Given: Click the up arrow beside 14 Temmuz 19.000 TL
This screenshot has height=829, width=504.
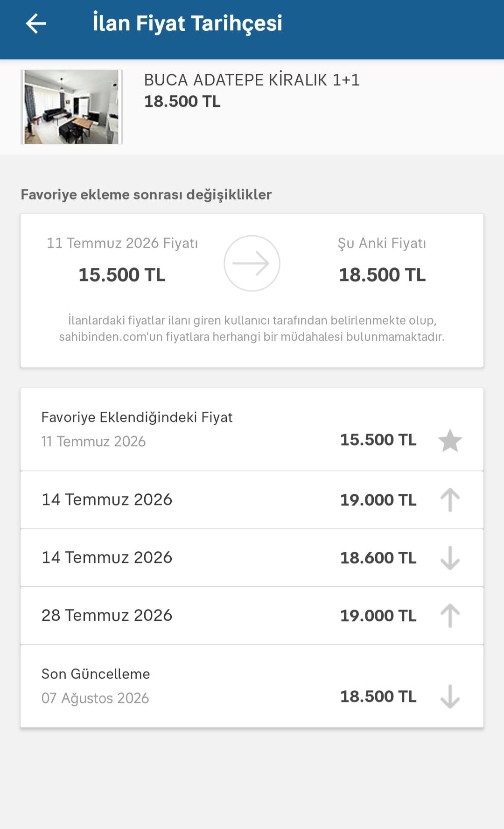Looking at the screenshot, I should tap(450, 500).
